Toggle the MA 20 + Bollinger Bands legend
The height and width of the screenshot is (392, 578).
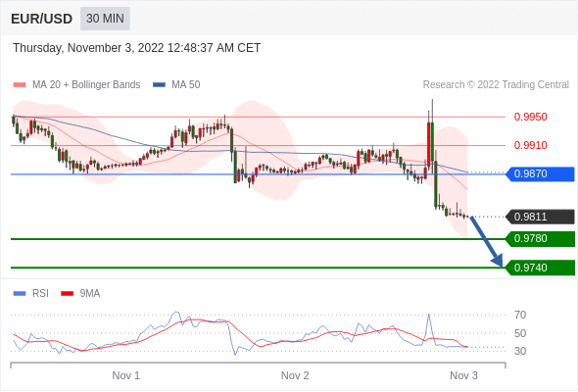click(x=76, y=85)
